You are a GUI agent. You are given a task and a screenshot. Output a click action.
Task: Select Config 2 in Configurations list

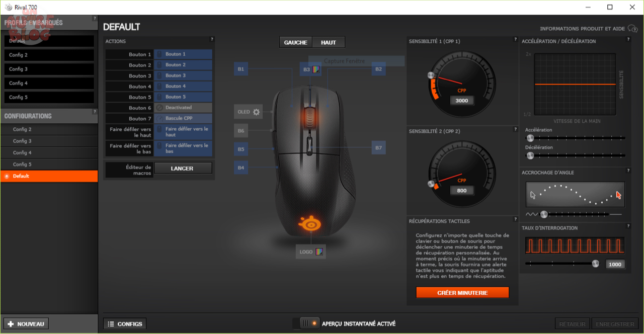(x=49, y=129)
